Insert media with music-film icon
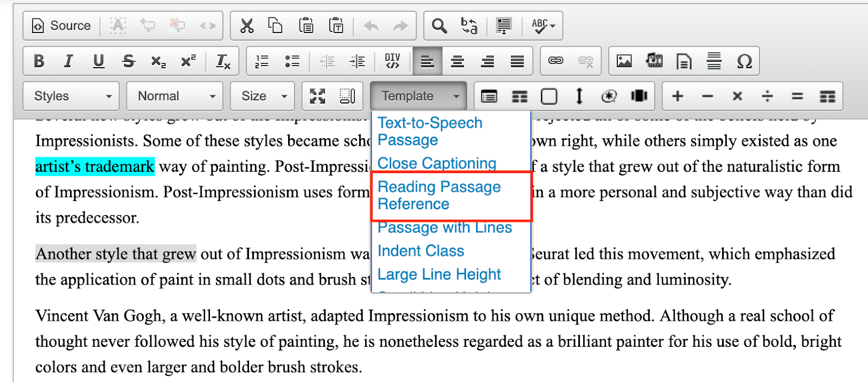The width and height of the screenshot is (868, 382). (654, 61)
